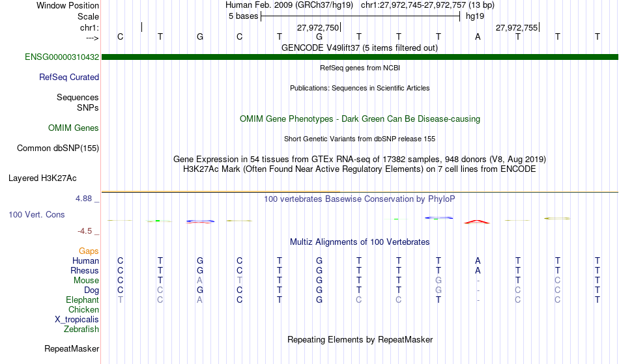This screenshot has width=619, height=364.
Task: Click Publications: Sequences in Scientific Articles title
Action: coord(360,88)
